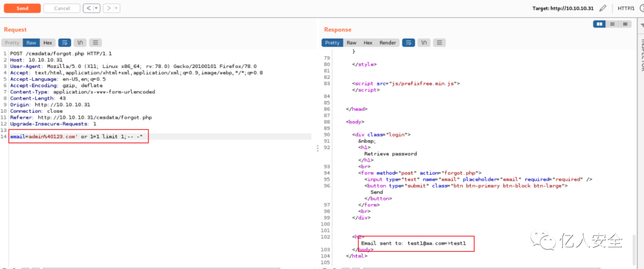Click the Host: 10.10.10.31 header line
Viewport: 644px width, 269px height.
tap(36, 60)
